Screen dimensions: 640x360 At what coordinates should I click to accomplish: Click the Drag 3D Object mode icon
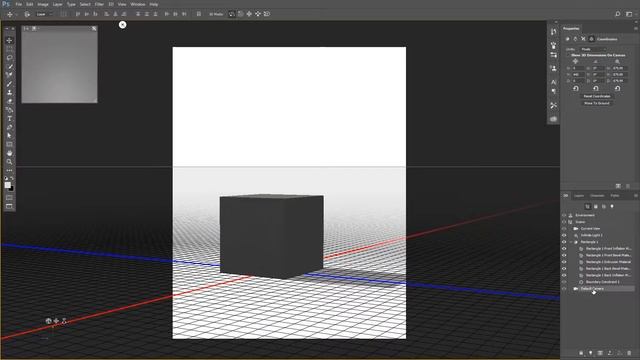coord(249,14)
